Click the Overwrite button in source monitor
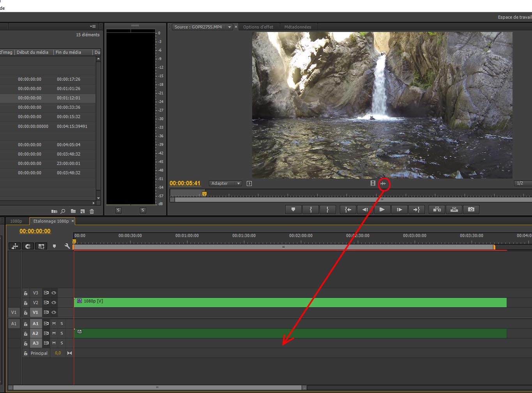 pyautogui.click(x=454, y=210)
